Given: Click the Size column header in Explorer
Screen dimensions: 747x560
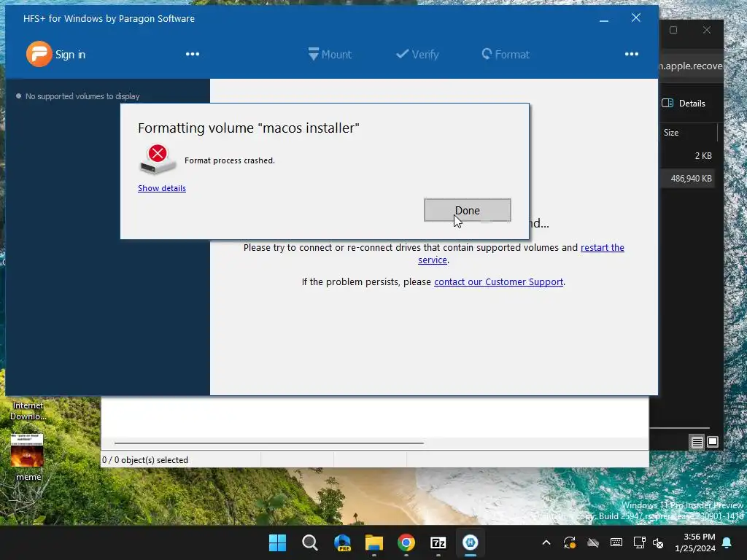Looking at the screenshot, I should [x=671, y=133].
